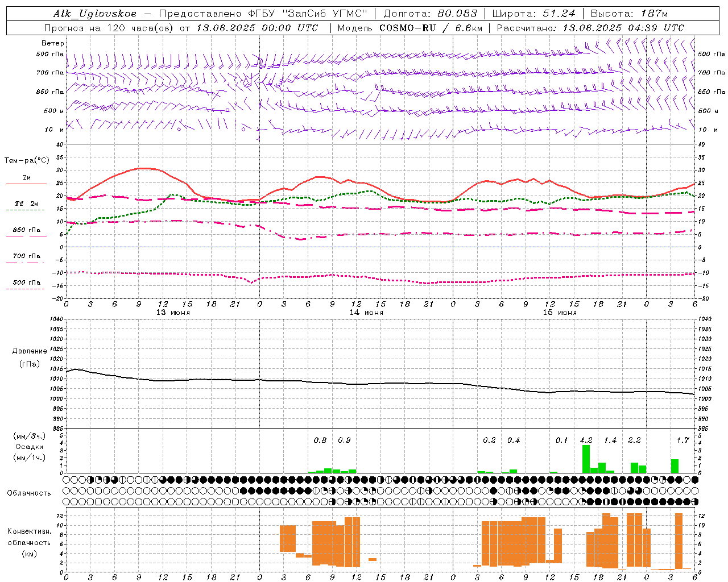Screen dimensions: 728x582
Task: Click the tallest green precipitation bar under 4.2
Action: click(x=586, y=459)
